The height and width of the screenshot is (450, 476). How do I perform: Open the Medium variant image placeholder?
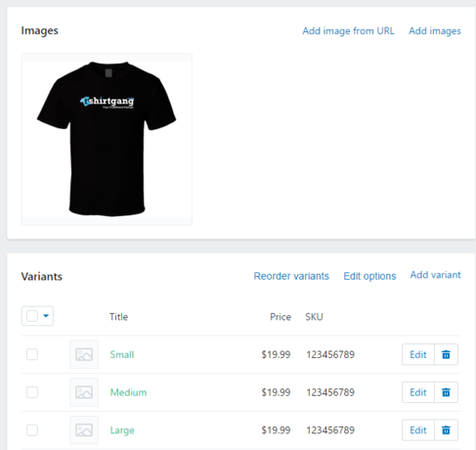[84, 392]
